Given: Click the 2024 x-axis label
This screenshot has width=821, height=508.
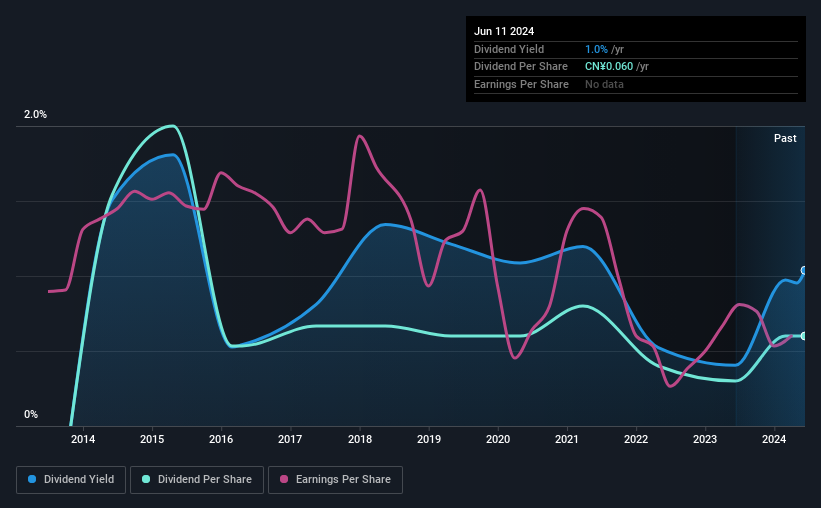Looking at the screenshot, I should [x=774, y=439].
